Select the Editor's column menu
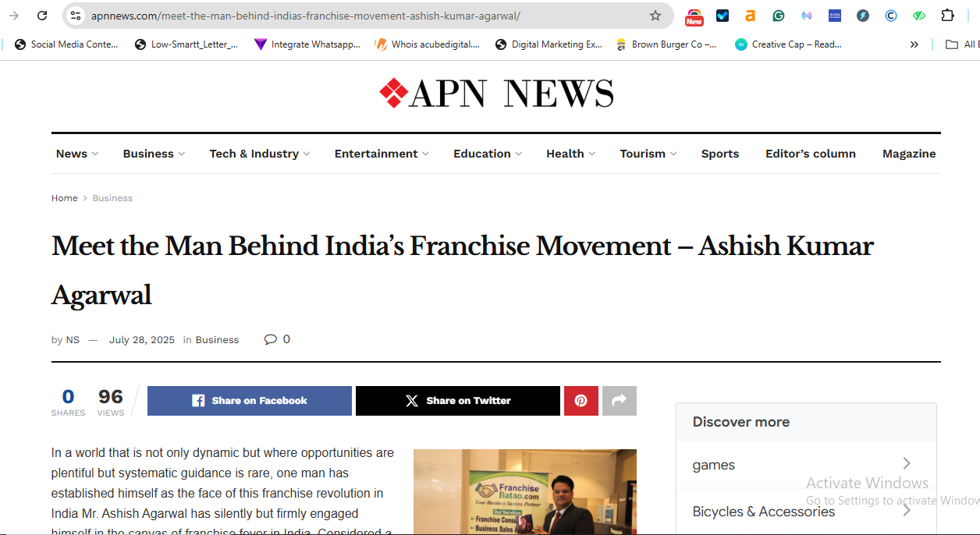The height and width of the screenshot is (535, 980). tap(810, 154)
